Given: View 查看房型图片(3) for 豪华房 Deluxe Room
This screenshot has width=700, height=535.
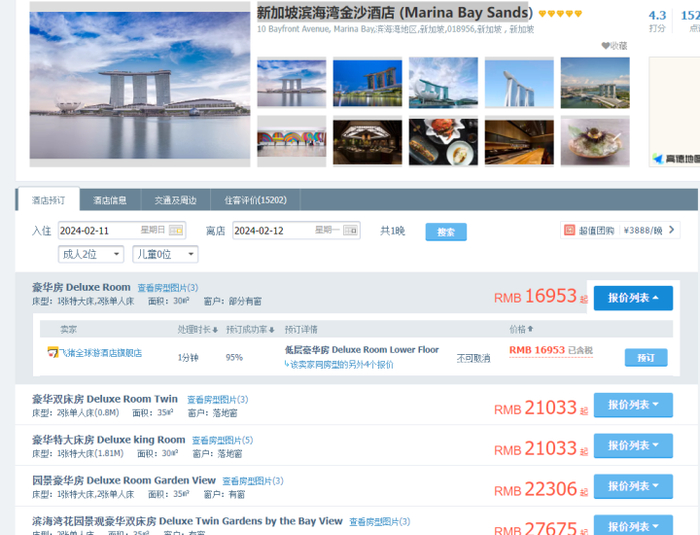Looking at the screenshot, I should [x=168, y=288].
